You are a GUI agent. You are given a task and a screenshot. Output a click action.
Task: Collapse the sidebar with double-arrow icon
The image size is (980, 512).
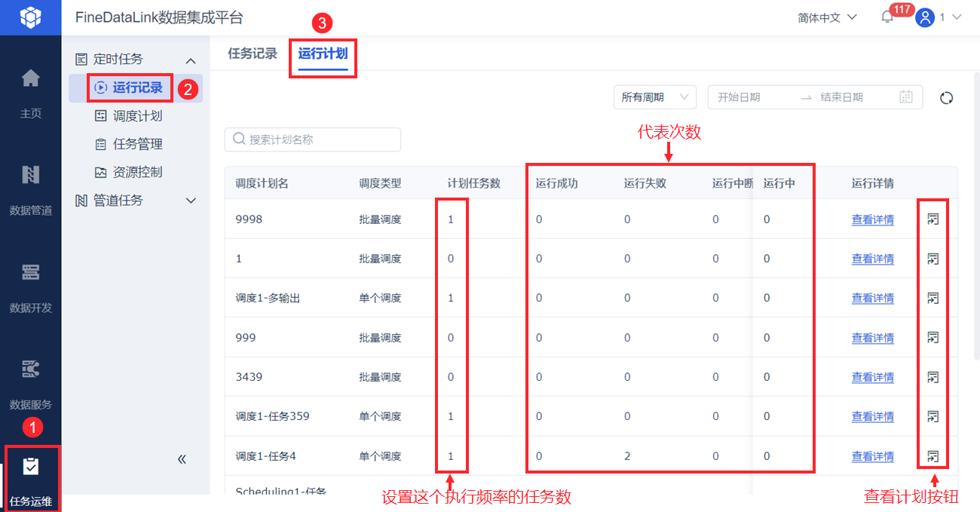click(x=182, y=459)
